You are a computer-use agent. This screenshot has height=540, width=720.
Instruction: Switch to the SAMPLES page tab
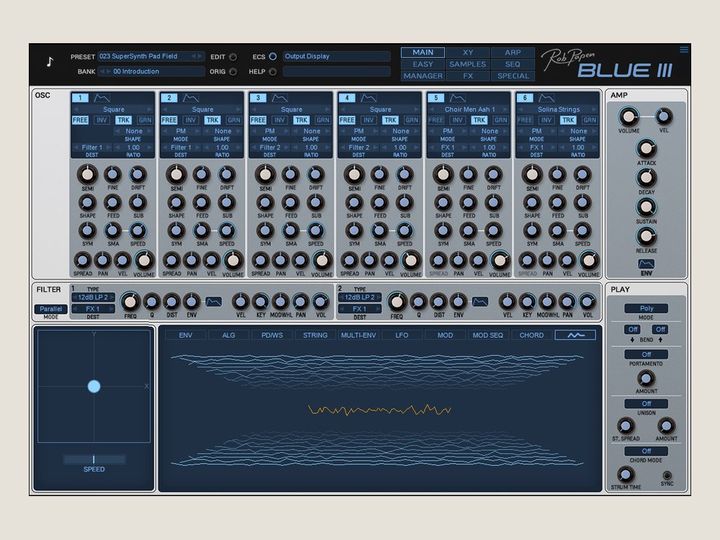[468, 64]
